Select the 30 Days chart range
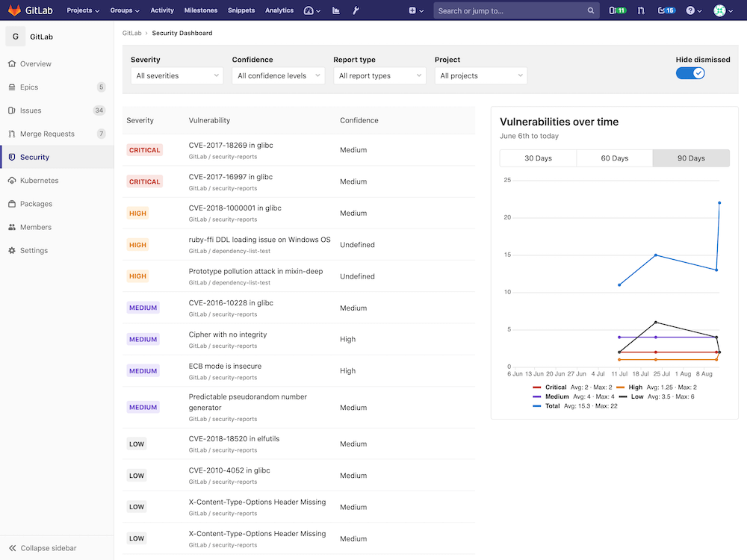747x560 pixels. point(538,158)
